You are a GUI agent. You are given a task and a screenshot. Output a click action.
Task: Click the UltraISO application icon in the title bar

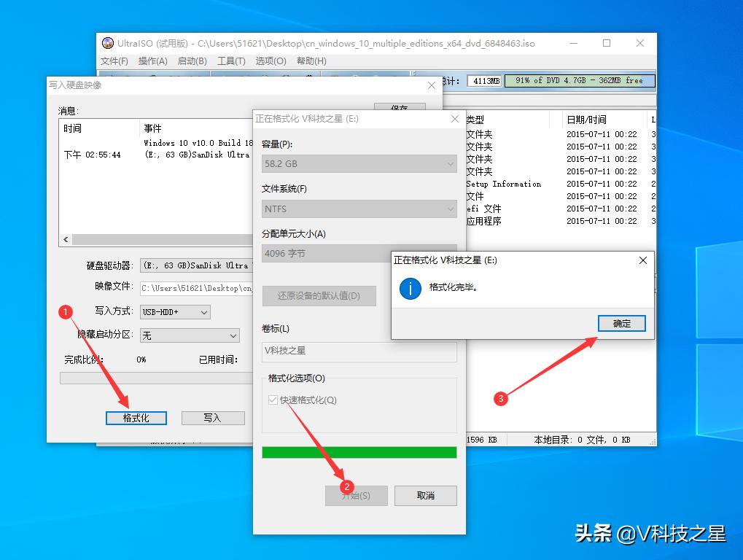(x=108, y=43)
